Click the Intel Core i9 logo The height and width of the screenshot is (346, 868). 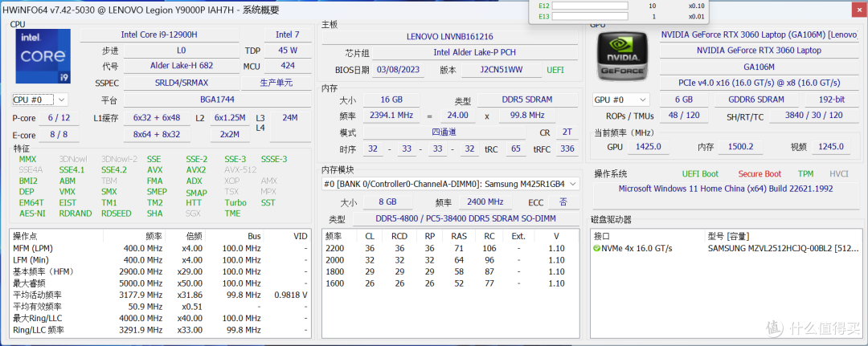coord(43,58)
